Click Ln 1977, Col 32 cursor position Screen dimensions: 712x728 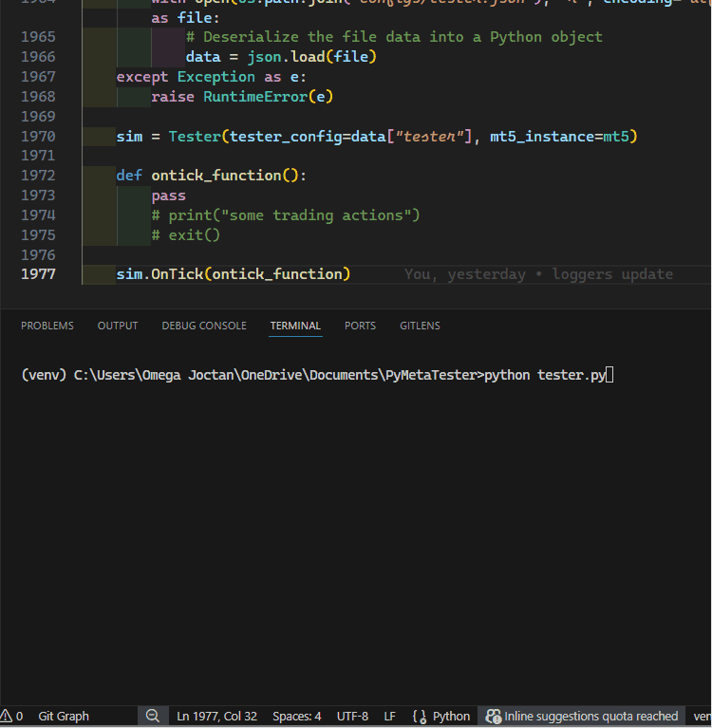[216, 716]
